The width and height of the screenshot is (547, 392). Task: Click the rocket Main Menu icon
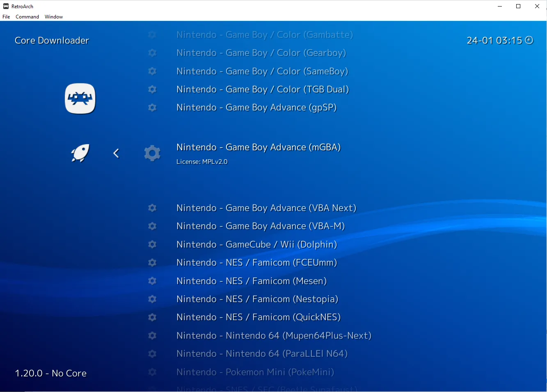click(x=80, y=153)
